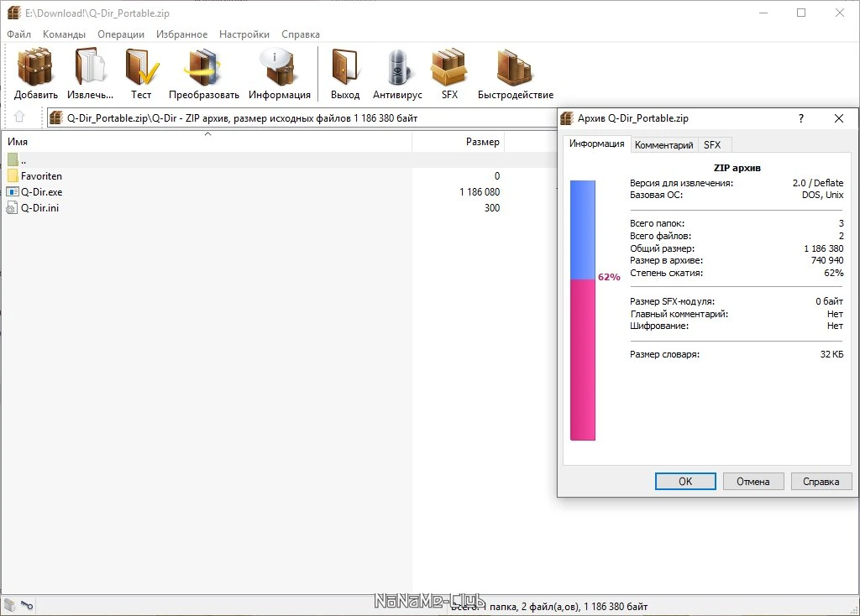Screen dimensions: 860x616
Task: Minimize the main WinRAR window
Action: 763,13
